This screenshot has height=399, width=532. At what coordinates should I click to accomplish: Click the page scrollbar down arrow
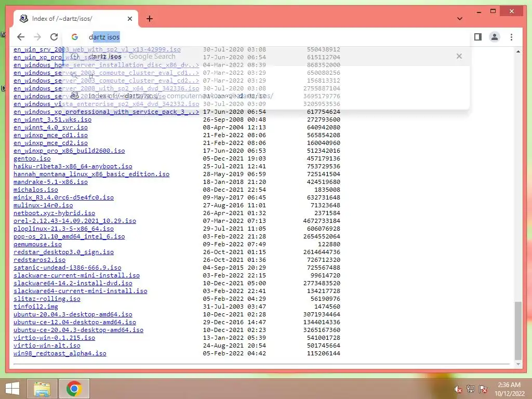point(518,364)
